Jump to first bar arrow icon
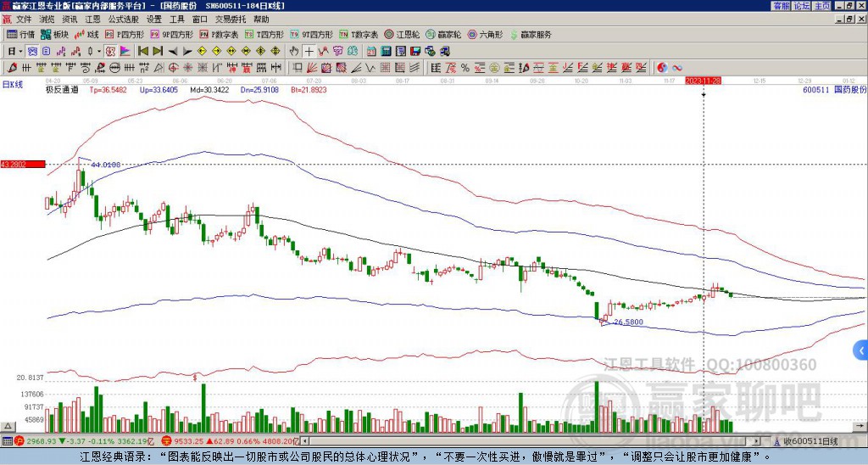868x465 pixels. 142,52
